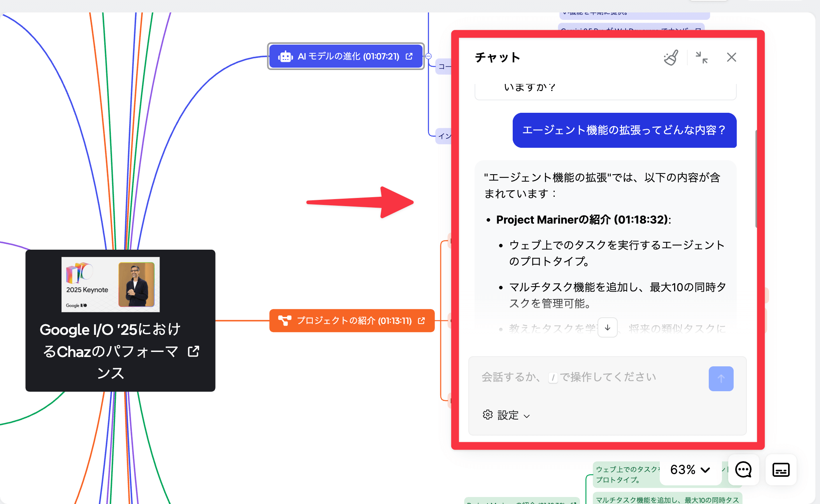Toggle the subtitles caption icon
This screenshot has width=820, height=504.
[781, 470]
